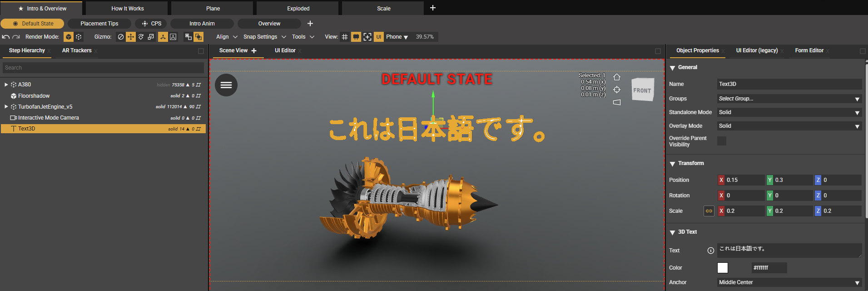
Task: Click the Intro Anim state button
Action: (202, 24)
